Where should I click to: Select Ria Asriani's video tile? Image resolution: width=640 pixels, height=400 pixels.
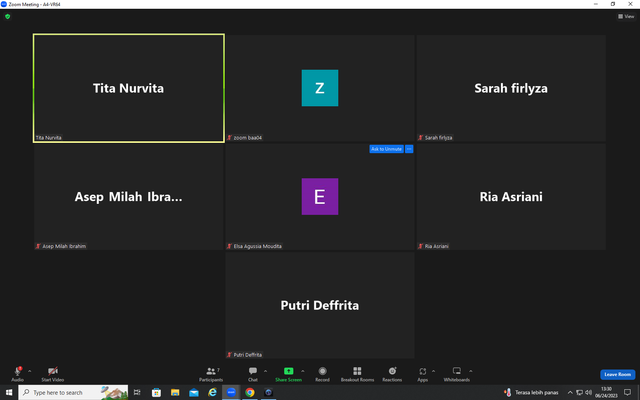[x=511, y=197]
